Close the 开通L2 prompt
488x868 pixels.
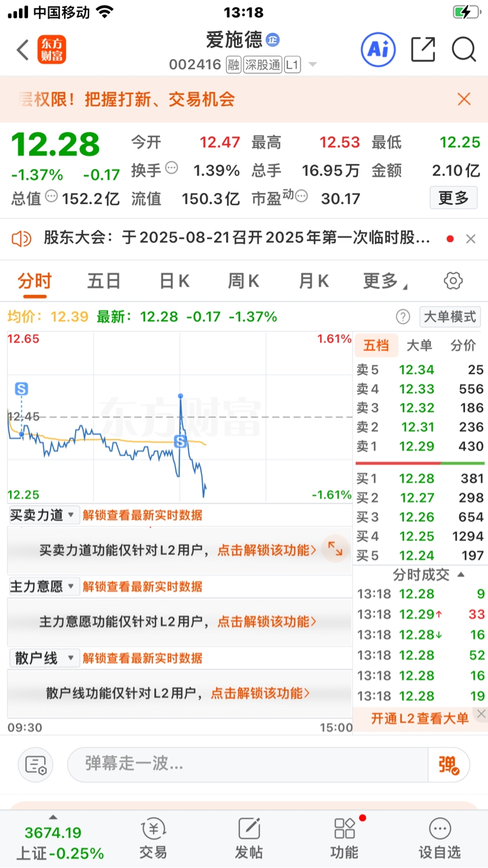pyautogui.click(x=481, y=714)
